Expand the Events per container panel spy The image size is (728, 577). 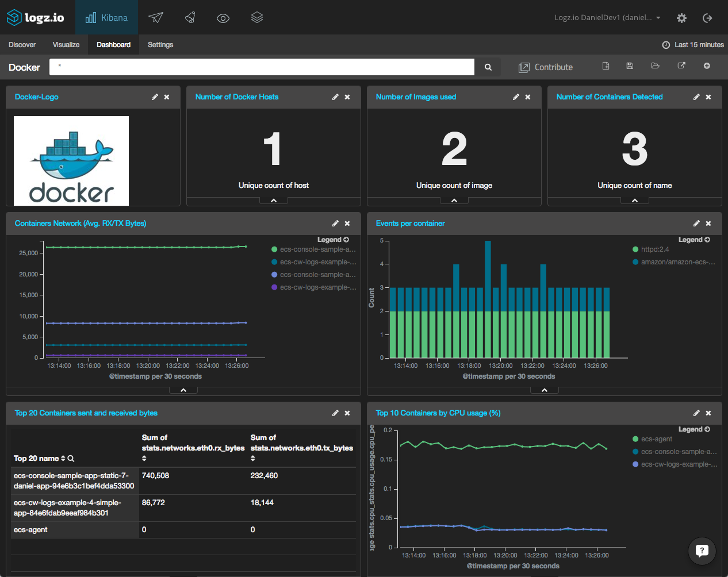[545, 390]
